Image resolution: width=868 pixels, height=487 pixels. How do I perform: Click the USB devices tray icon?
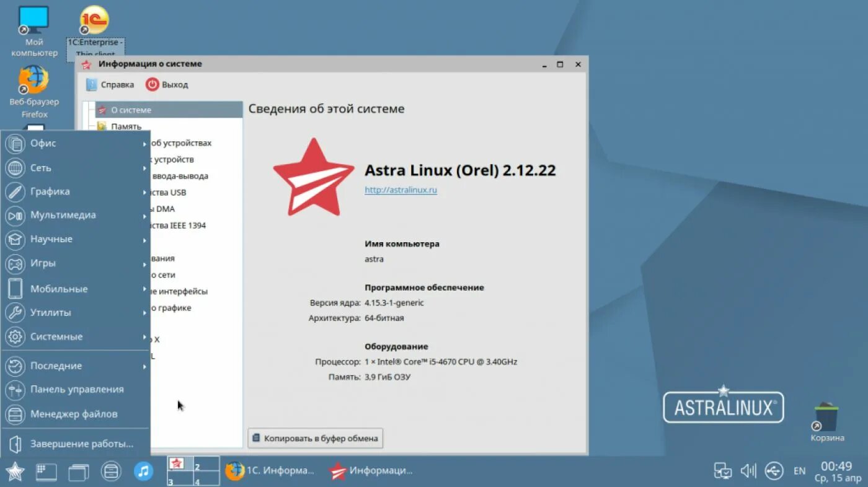[774, 471]
